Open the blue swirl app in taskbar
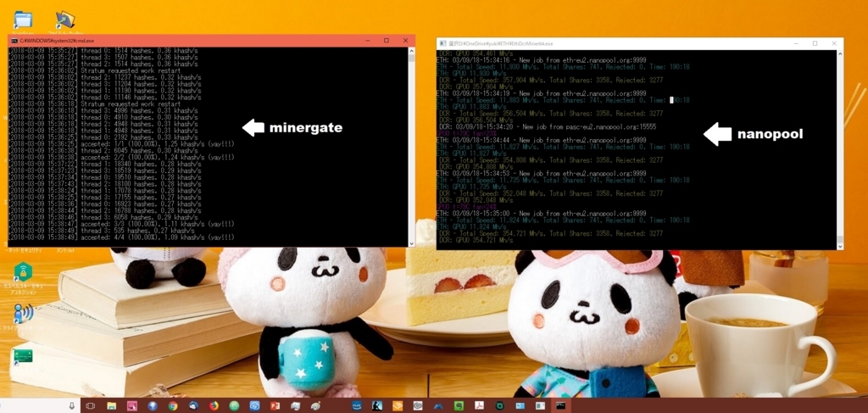This screenshot has height=413, width=868. tap(254, 406)
